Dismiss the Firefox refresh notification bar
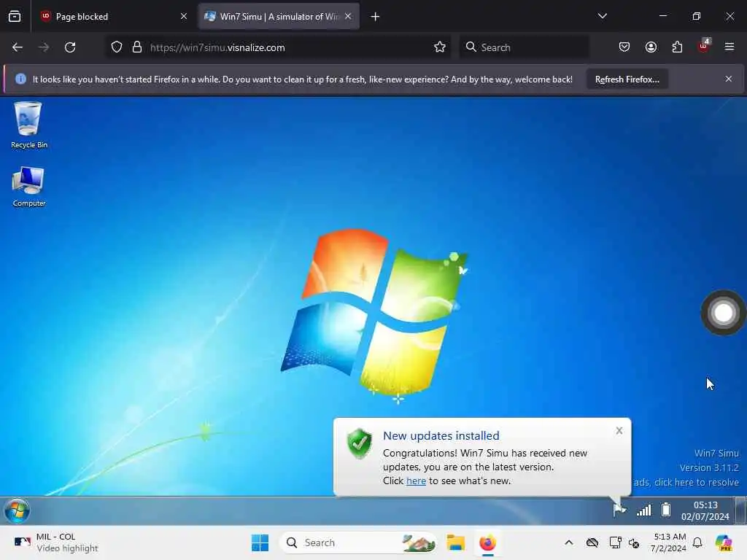This screenshot has height=560, width=747. click(x=729, y=79)
